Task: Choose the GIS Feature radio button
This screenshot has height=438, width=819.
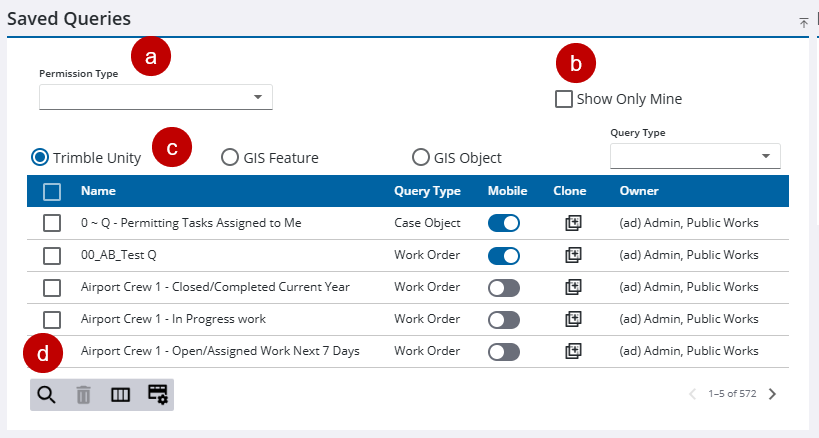Action: pos(230,157)
